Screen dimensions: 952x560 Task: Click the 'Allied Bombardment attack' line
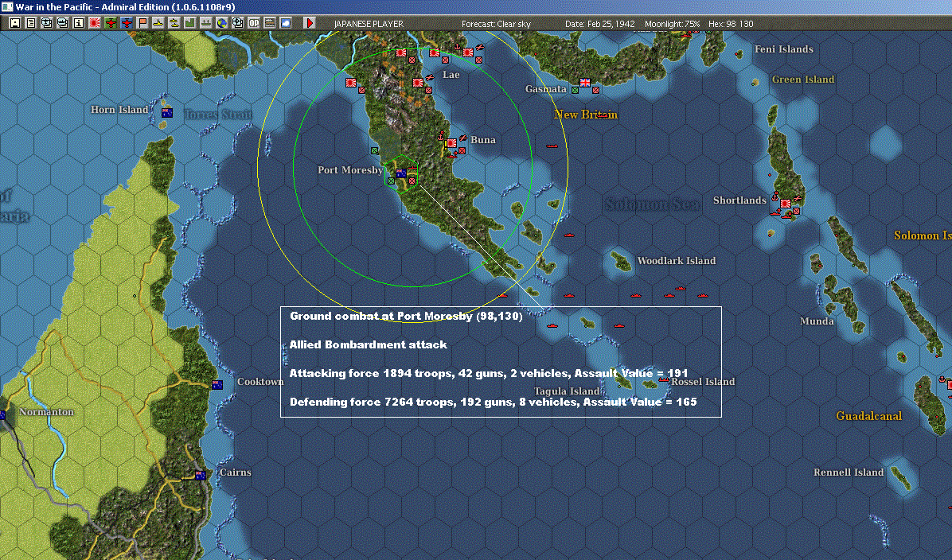pos(368,344)
